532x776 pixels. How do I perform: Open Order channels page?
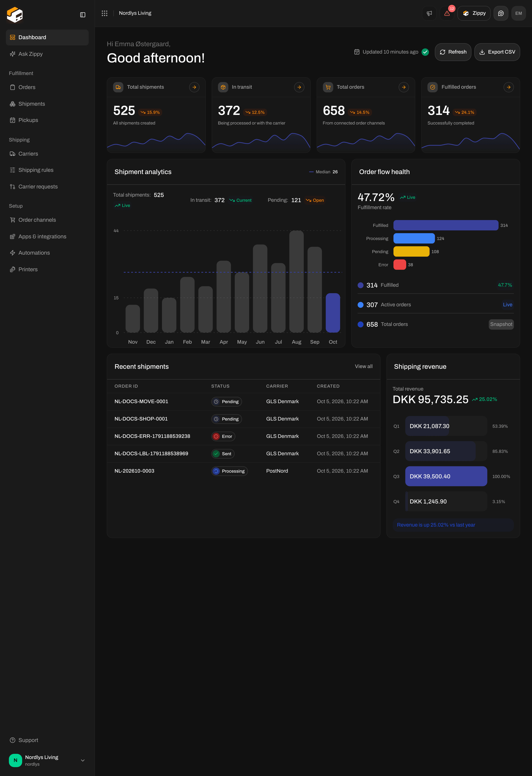pos(47,220)
